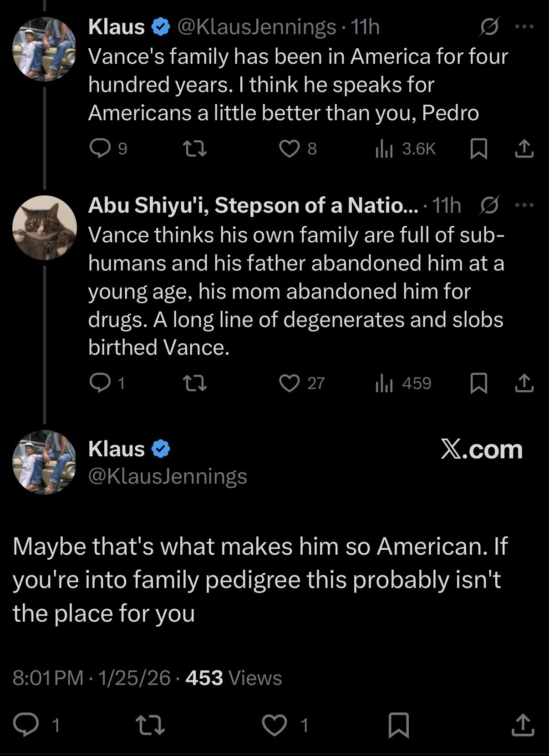The image size is (549, 756).
Task: Reply to the main tweet at bottom
Action: [26, 725]
